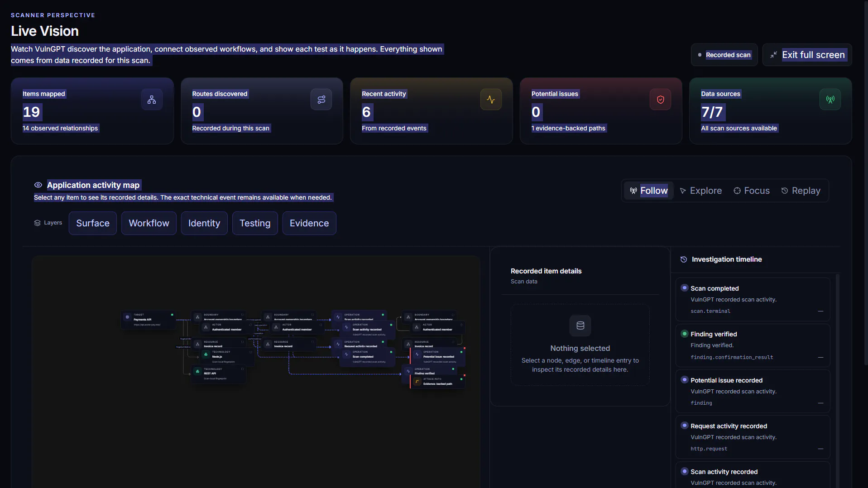
Task: Click the Layers stack icon
Action: [38, 223]
